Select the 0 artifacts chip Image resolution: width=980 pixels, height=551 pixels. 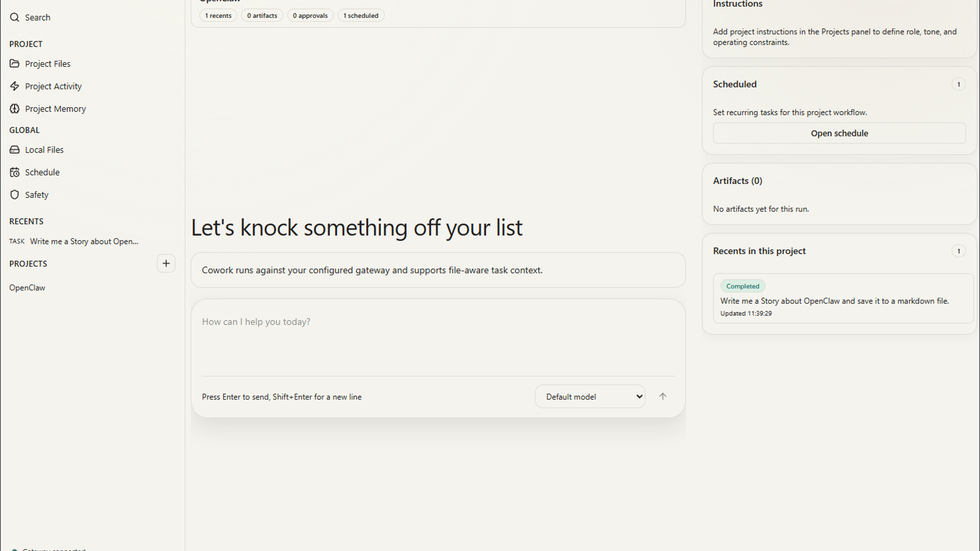coord(262,16)
